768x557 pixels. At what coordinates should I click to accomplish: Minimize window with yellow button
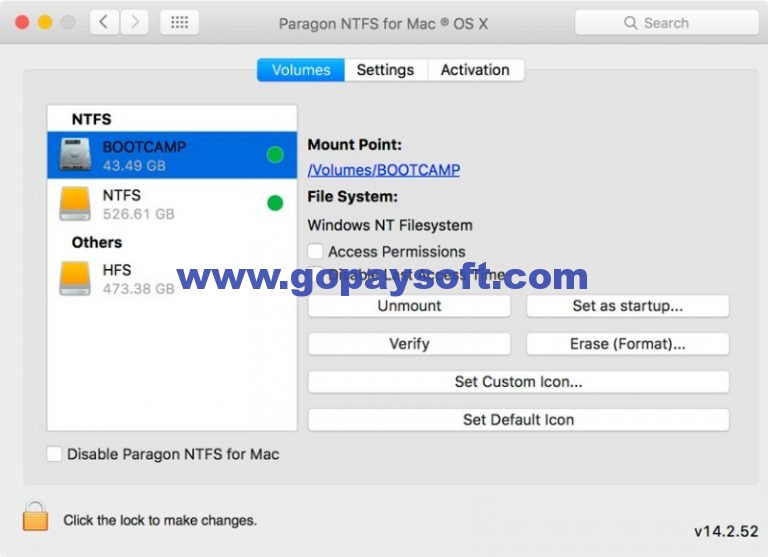45,22
